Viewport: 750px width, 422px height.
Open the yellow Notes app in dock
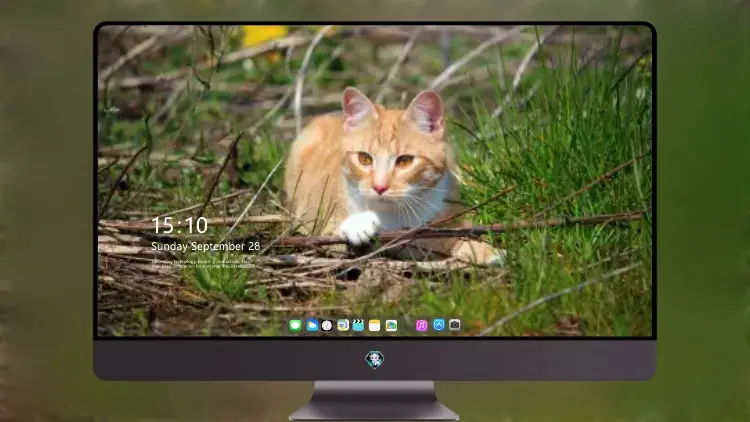pyautogui.click(x=375, y=325)
